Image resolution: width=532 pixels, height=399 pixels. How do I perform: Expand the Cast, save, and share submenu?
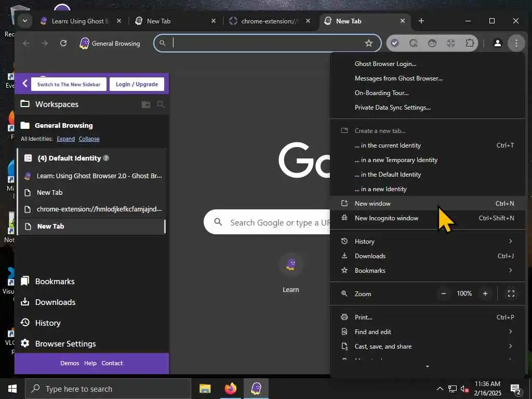[428, 347]
